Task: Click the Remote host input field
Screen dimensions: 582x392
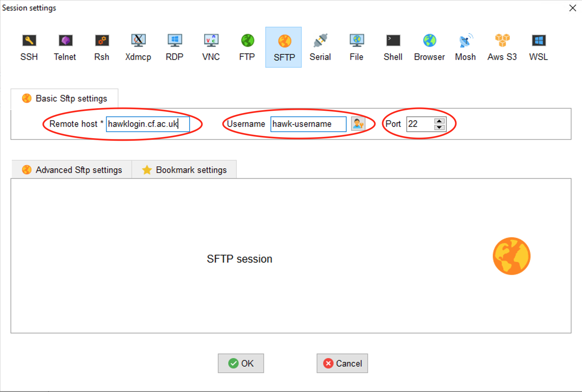Action: click(x=148, y=124)
